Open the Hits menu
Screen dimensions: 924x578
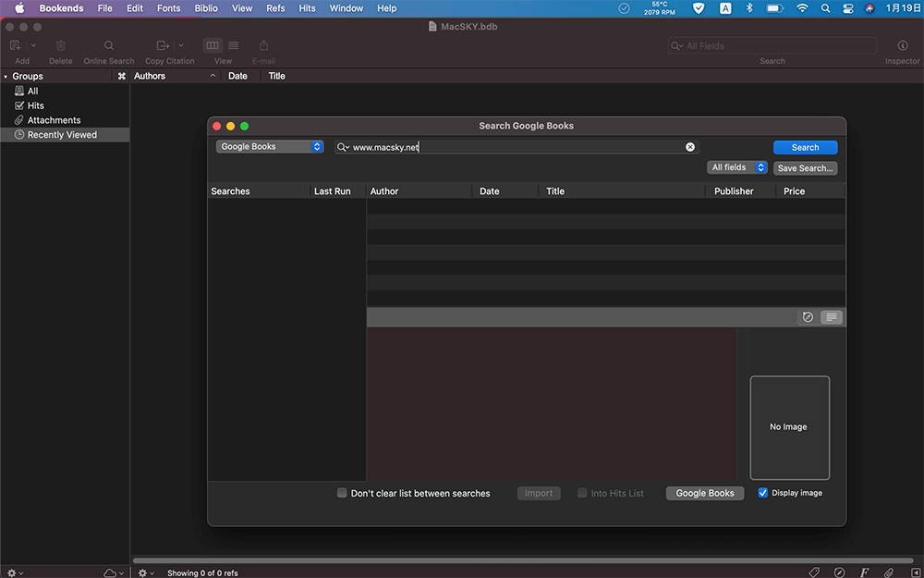click(x=307, y=8)
